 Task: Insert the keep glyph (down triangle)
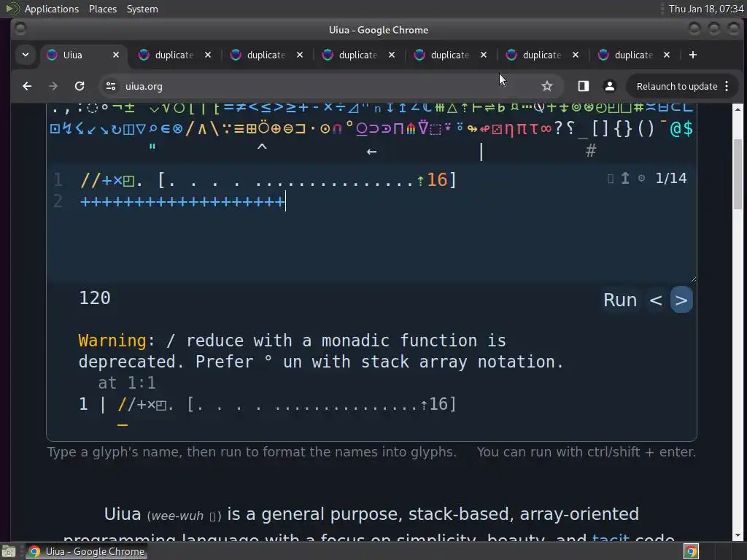[x=141, y=129]
